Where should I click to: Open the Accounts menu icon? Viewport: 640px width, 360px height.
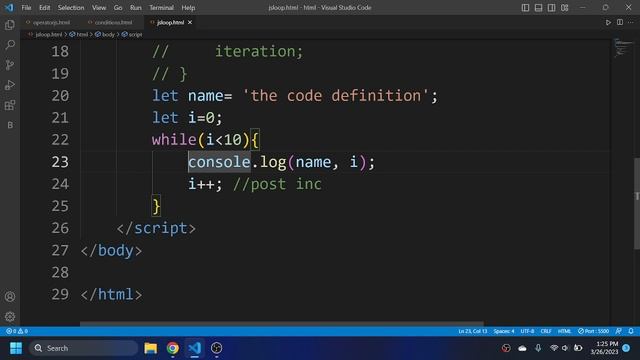click(x=10, y=297)
